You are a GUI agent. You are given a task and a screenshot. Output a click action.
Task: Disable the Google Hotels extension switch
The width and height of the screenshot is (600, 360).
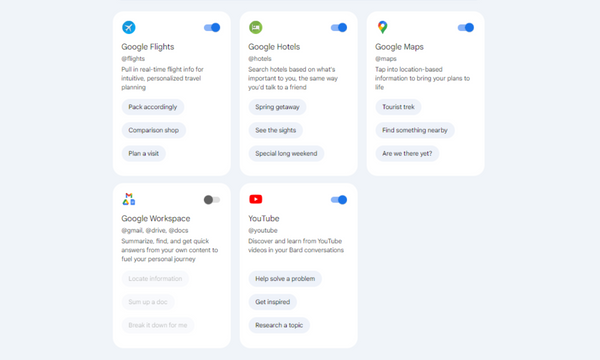[339, 28]
